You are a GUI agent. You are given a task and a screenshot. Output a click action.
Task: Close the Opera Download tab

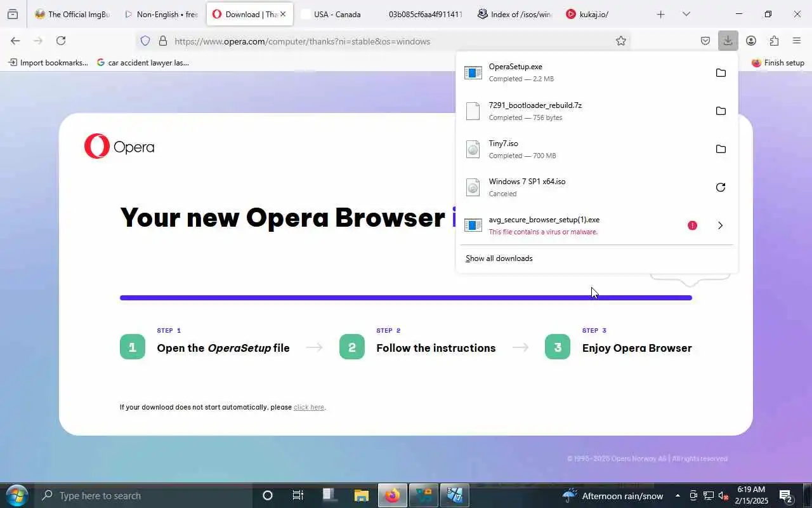(283, 14)
